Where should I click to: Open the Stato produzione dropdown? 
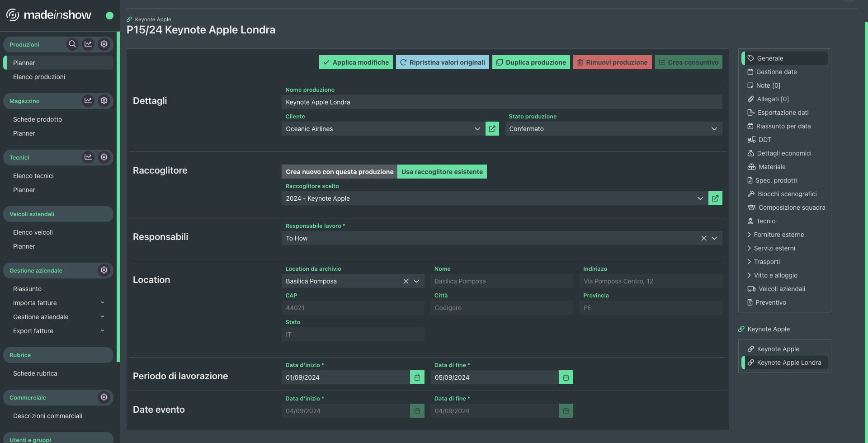click(613, 129)
